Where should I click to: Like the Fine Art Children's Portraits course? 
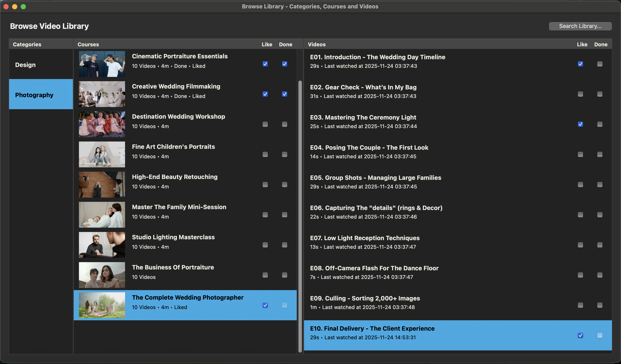tap(265, 155)
